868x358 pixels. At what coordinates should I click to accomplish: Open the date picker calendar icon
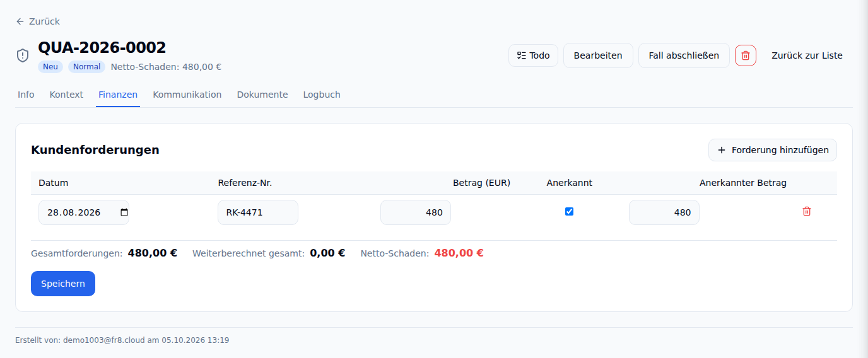point(124,212)
